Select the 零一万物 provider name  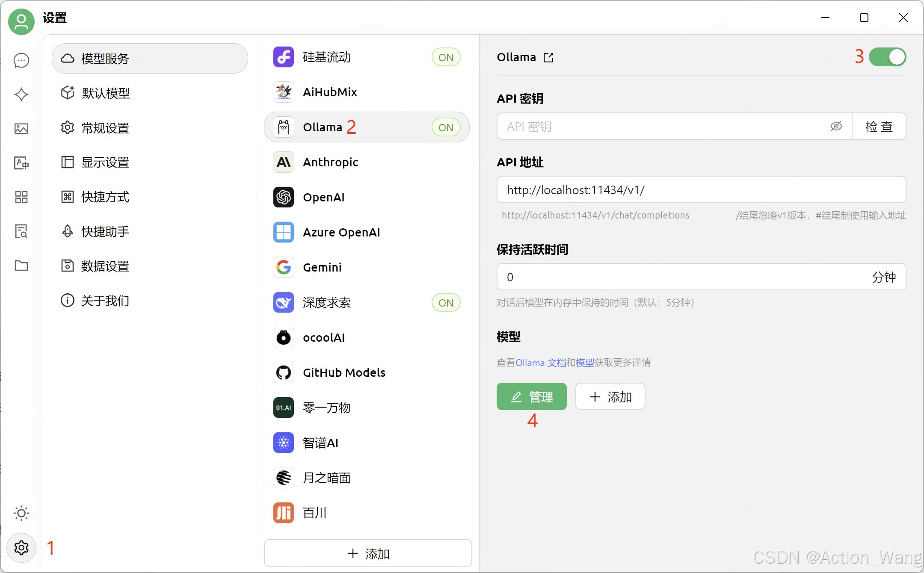327,408
